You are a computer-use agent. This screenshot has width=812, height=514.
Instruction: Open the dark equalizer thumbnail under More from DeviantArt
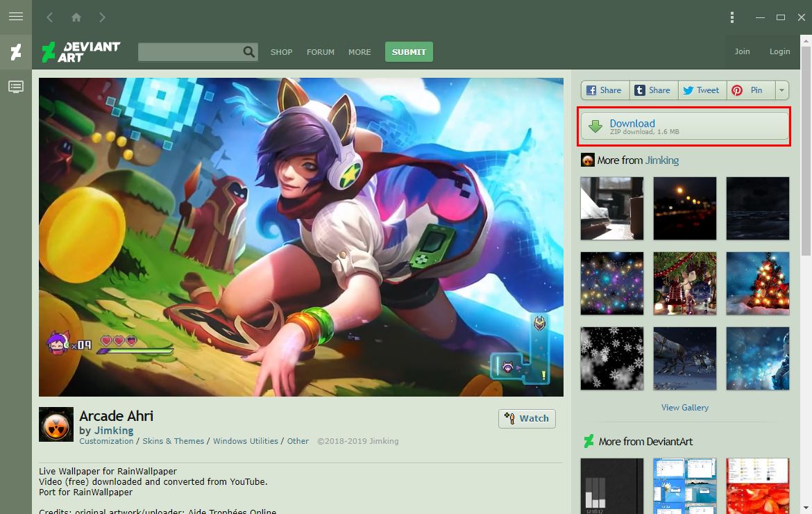point(612,486)
